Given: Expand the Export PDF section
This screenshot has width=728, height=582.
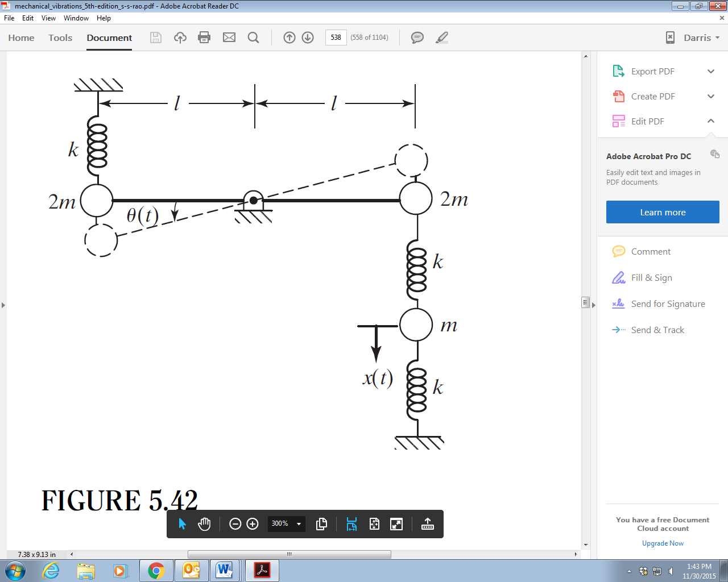Looking at the screenshot, I should point(710,71).
